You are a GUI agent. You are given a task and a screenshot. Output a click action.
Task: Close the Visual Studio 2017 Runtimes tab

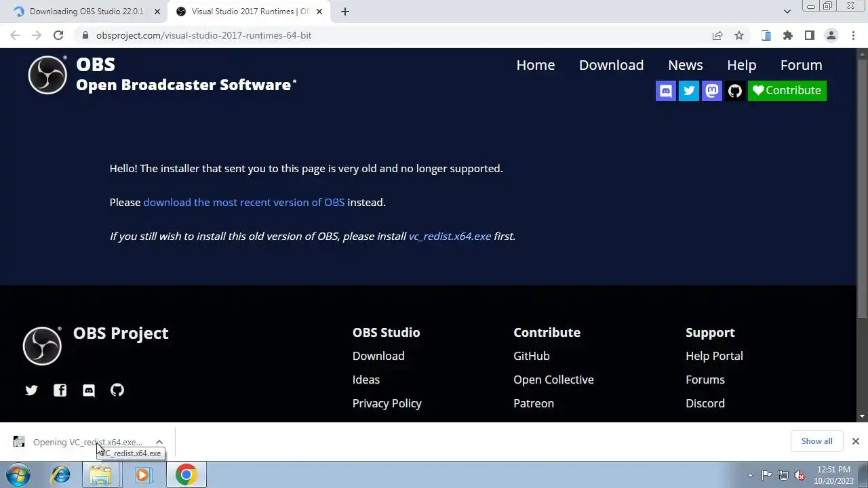pyautogui.click(x=319, y=12)
